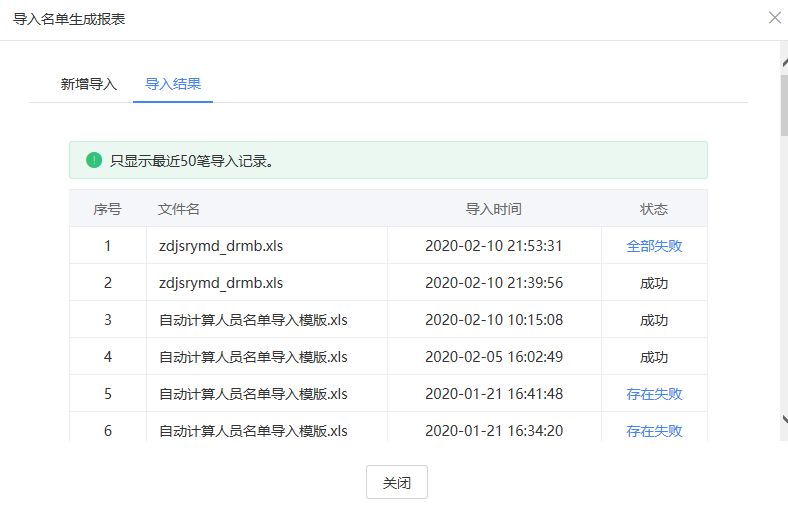Select 自动计算人员名单导入模版.xls in row 6

253,431
